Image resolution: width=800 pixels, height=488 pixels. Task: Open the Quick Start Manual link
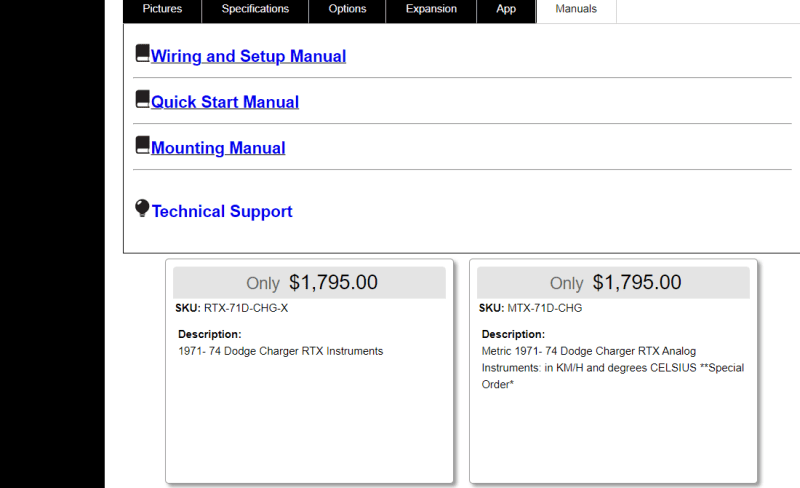(225, 102)
